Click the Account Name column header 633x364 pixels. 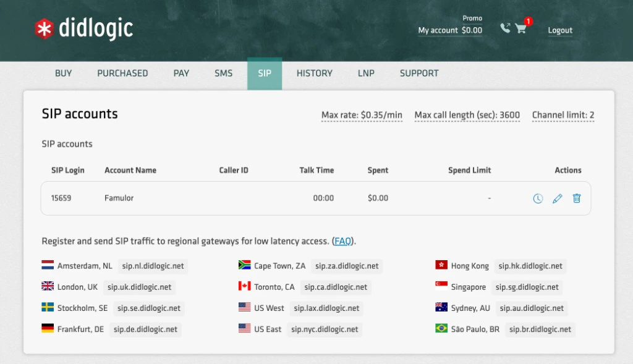point(130,171)
